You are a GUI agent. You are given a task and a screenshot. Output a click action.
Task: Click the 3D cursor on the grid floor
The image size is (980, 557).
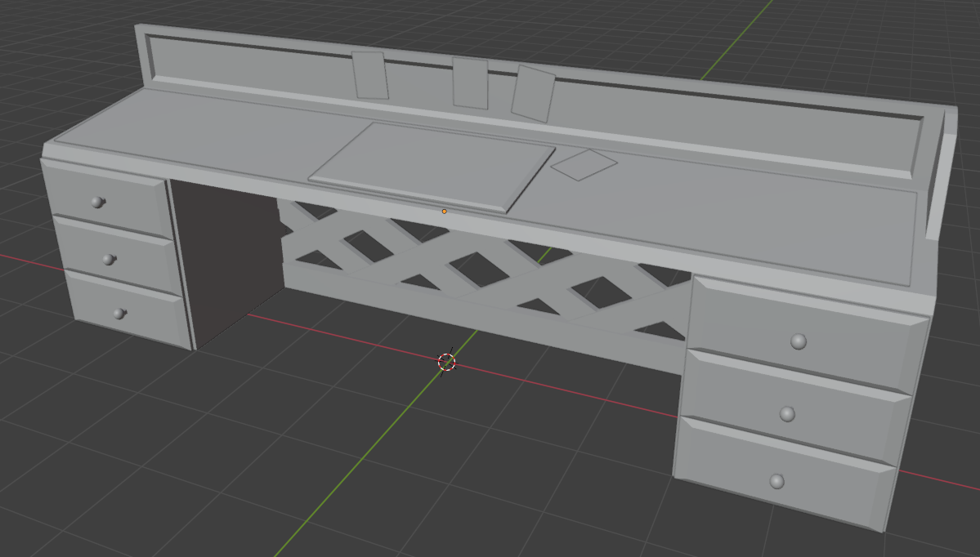[x=446, y=362]
